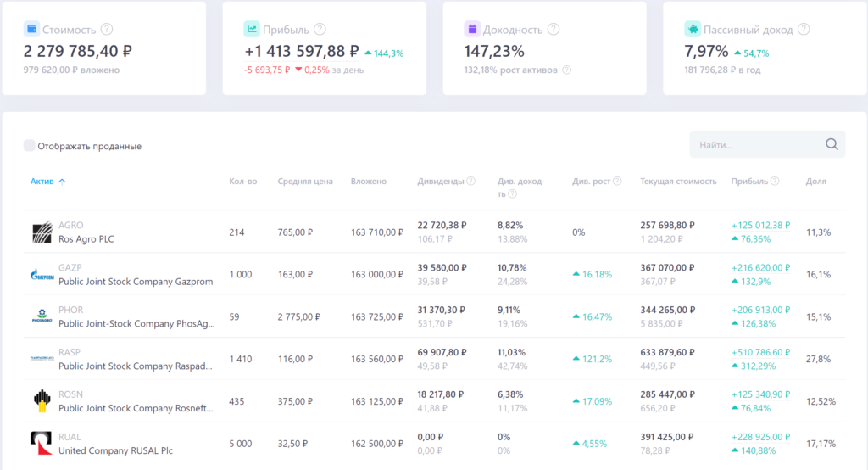Sort table by Вложено column
Viewport: 868px width, 470px height.
pos(369,182)
